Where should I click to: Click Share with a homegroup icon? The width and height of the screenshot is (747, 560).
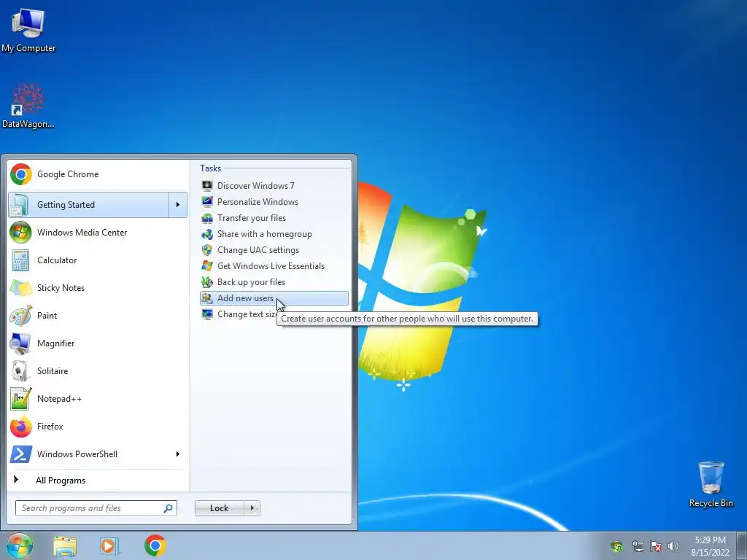point(206,234)
